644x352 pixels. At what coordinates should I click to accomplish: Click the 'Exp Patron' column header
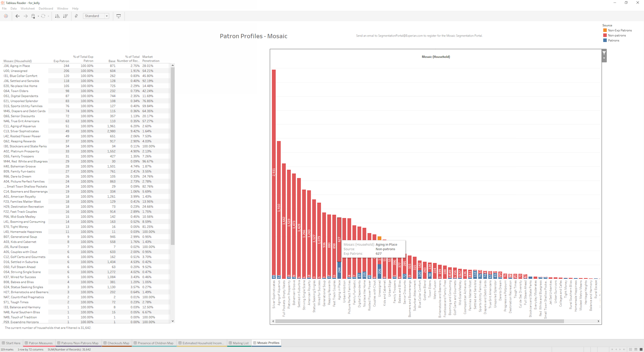pyautogui.click(x=61, y=61)
